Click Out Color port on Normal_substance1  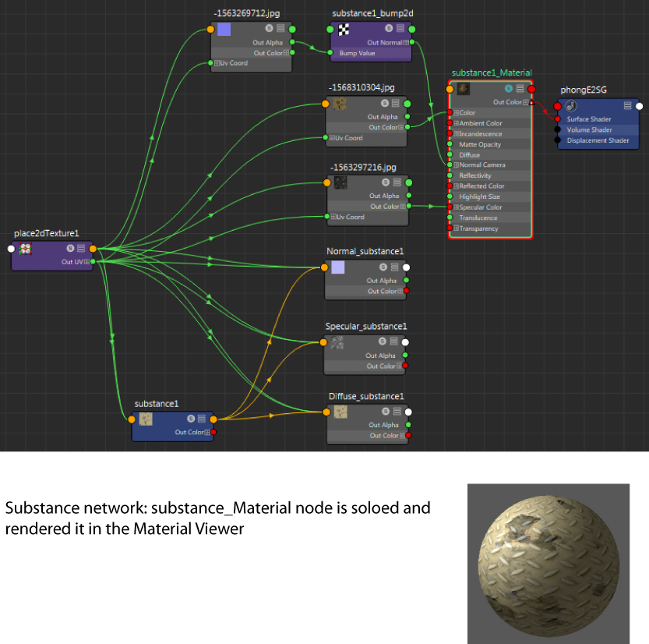(x=406, y=291)
